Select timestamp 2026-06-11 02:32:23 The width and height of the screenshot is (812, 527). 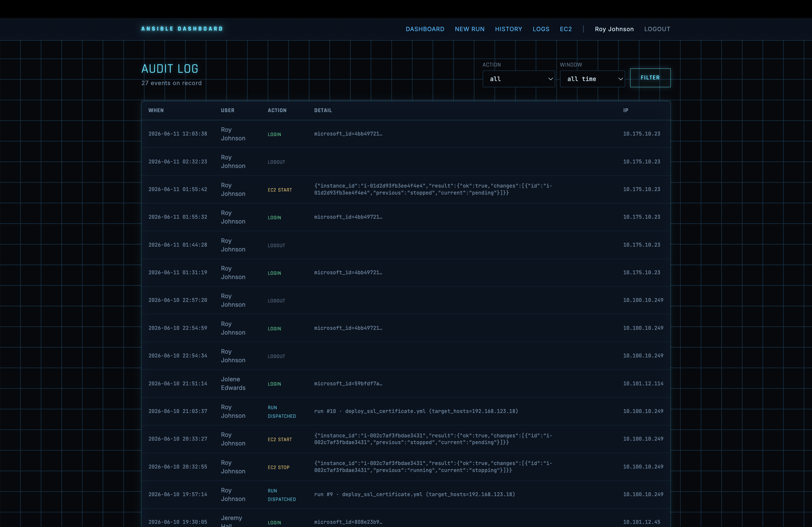[x=178, y=162]
